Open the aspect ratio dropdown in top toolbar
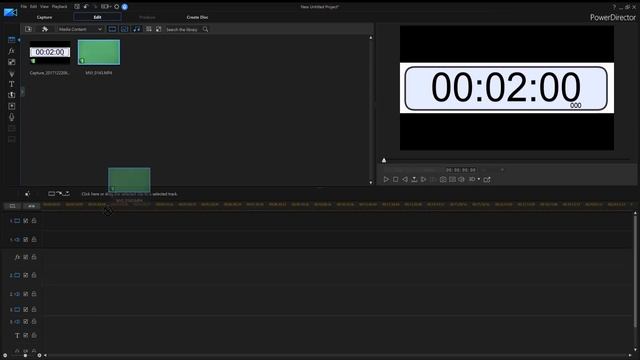The height and width of the screenshot is (360, 640). [x=106, y=7]
